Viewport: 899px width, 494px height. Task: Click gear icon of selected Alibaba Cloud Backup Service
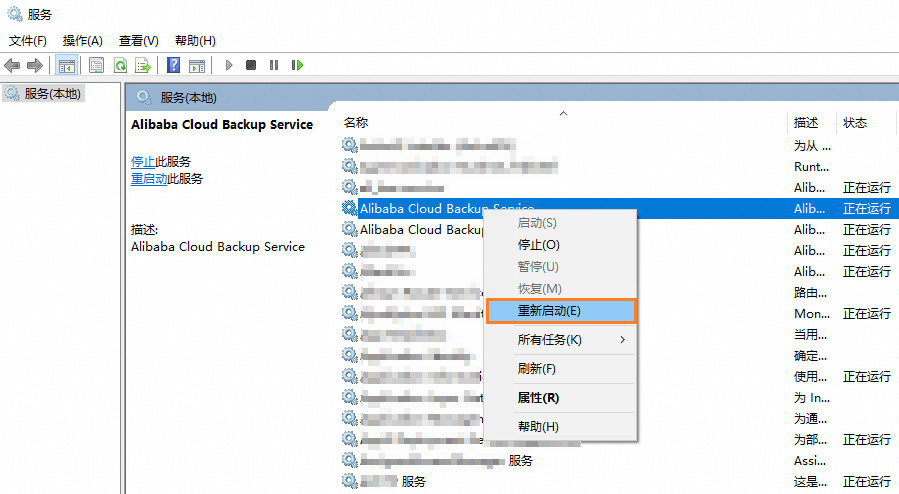pos(349,208)
